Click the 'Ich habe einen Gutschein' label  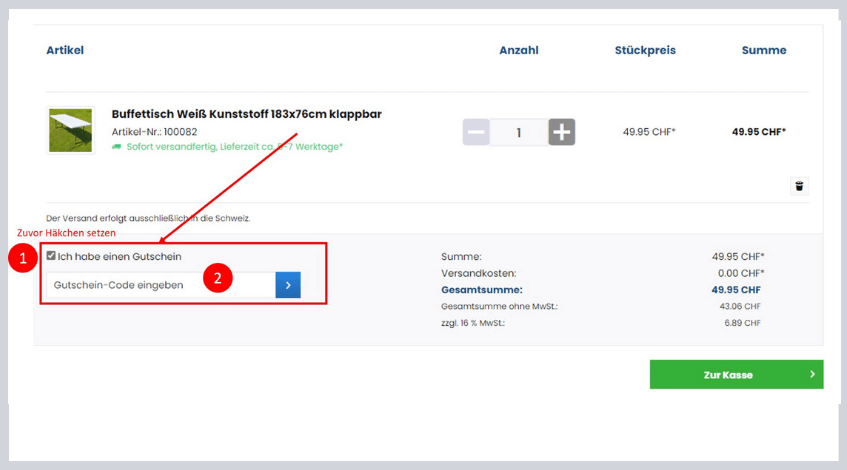click(x=119, y=257)
